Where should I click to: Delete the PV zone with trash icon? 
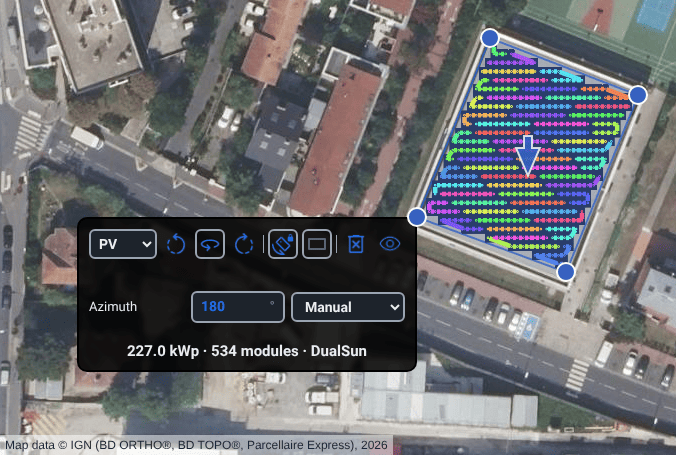click(356, 244)
